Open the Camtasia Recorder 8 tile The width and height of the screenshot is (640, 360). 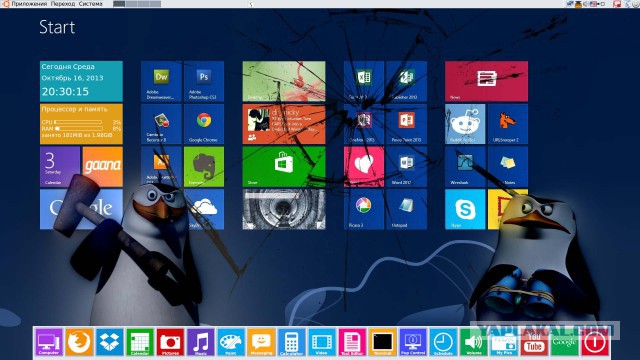(x=161, y=124)
